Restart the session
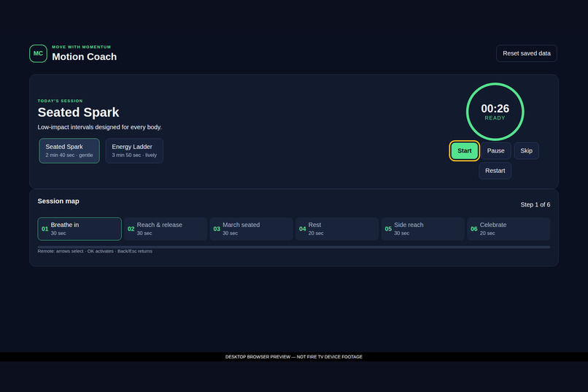588x392 pixels. click(x=495, y=171)
